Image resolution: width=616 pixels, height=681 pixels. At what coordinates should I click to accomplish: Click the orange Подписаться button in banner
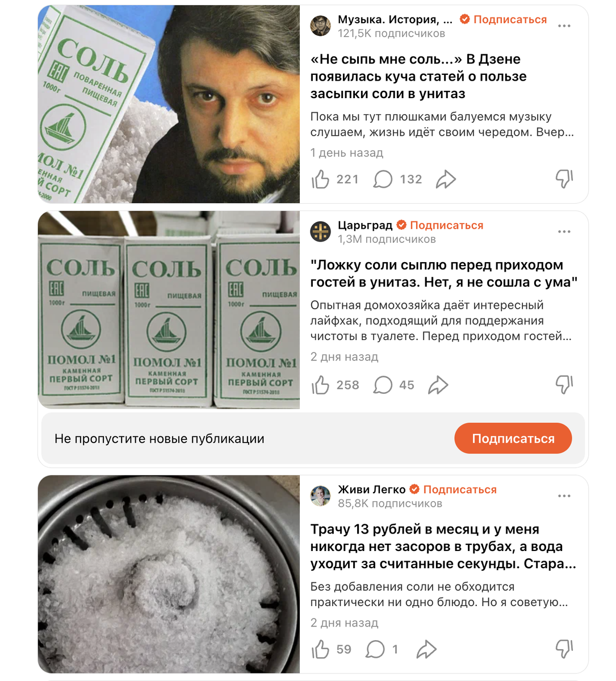tap(513, 439)
